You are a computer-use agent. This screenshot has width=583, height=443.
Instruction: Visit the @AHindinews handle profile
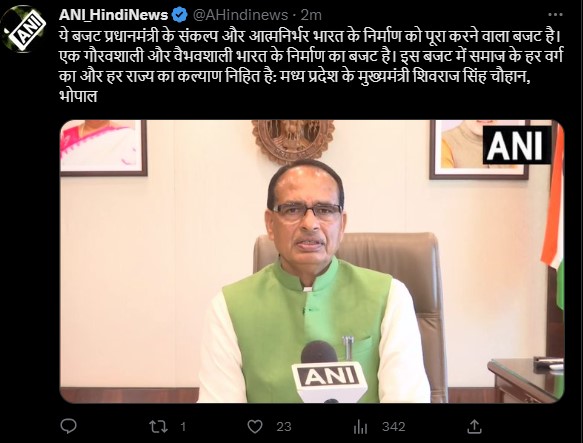pos(241,15)
